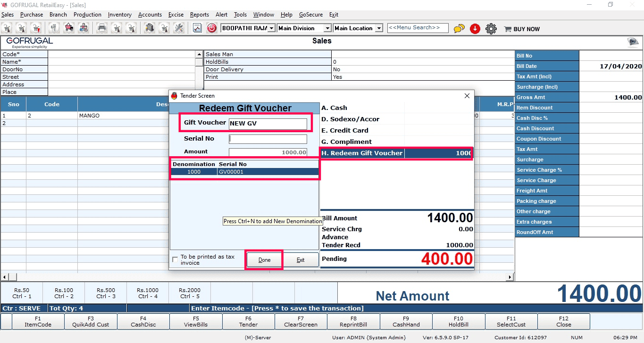Close the Tender Screen dialog
Screen dimensions: 644x343
click(x=467, y=96)
